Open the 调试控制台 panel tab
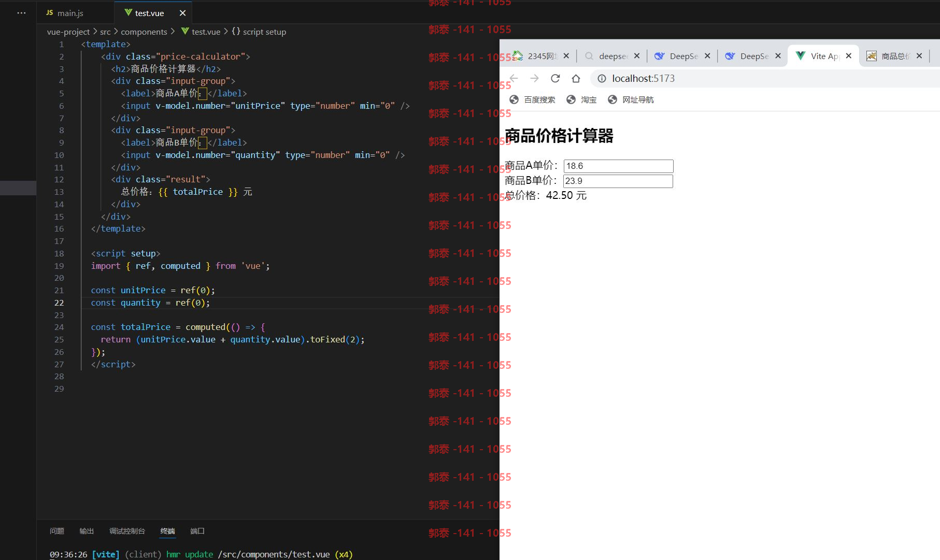 pos(127,531)
